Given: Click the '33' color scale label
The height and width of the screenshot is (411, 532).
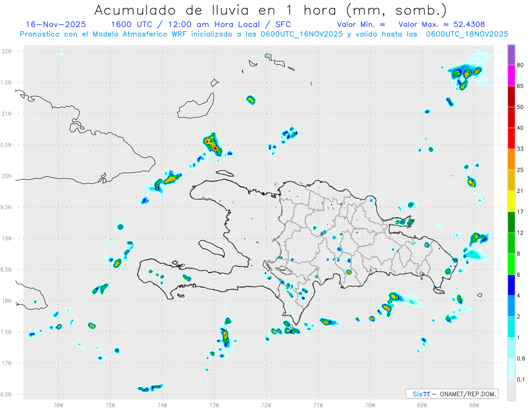Looking at the screenshot, I should 520,149.
